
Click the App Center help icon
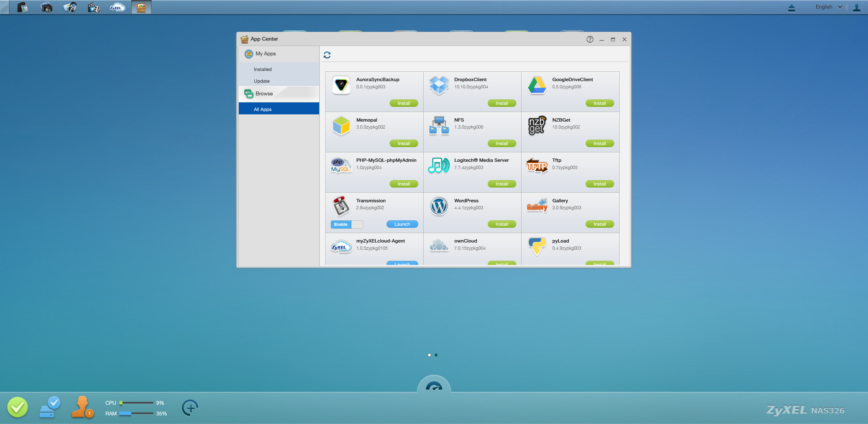coord(590,39)
